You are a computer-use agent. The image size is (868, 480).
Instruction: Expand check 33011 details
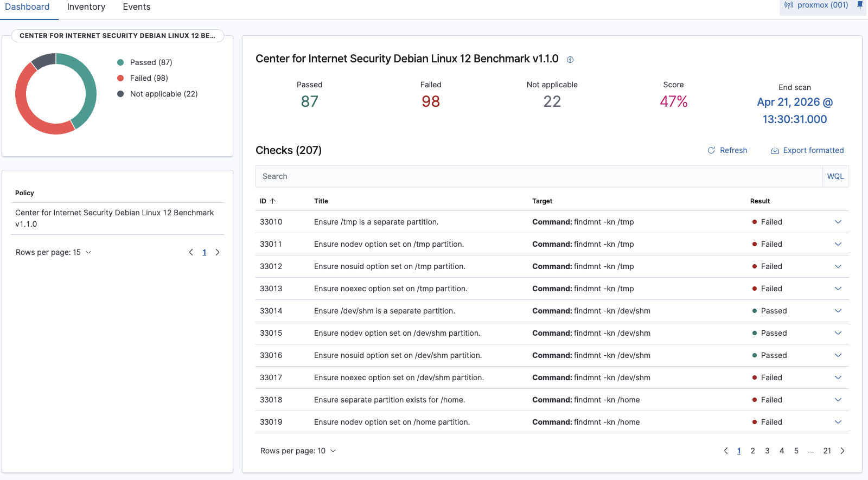838,244
